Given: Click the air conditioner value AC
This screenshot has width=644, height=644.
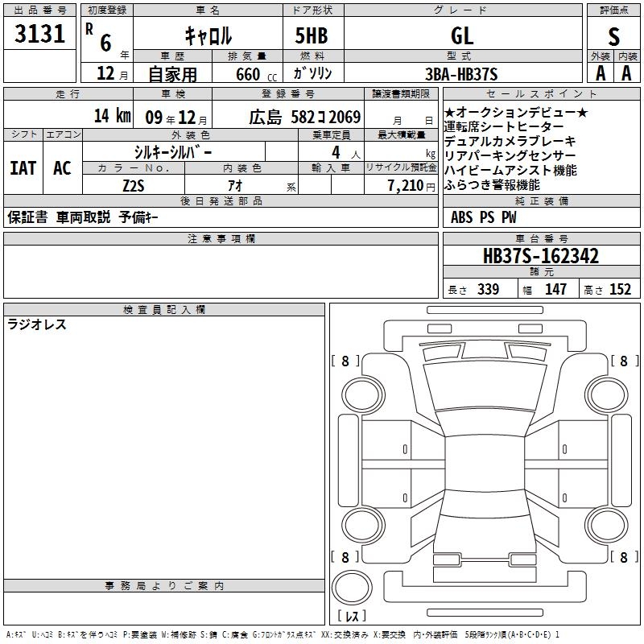Looking at the screenshot, I should 62,168.
